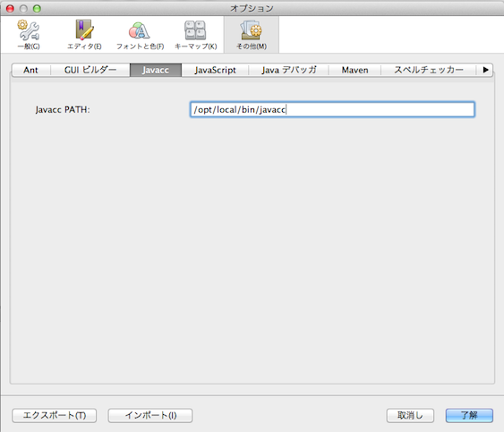
Task: Select the Javacc tab
Action: coord(156,70)
